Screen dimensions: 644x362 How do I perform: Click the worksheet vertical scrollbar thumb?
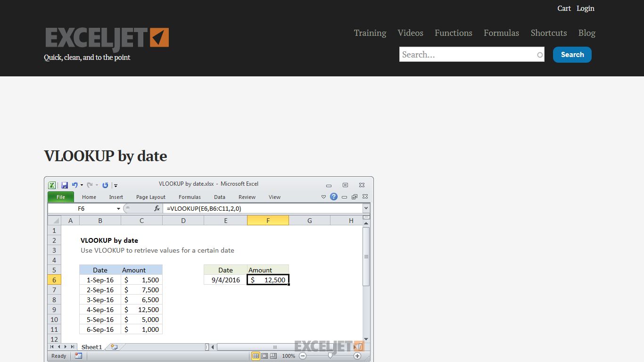click(366, 257)
